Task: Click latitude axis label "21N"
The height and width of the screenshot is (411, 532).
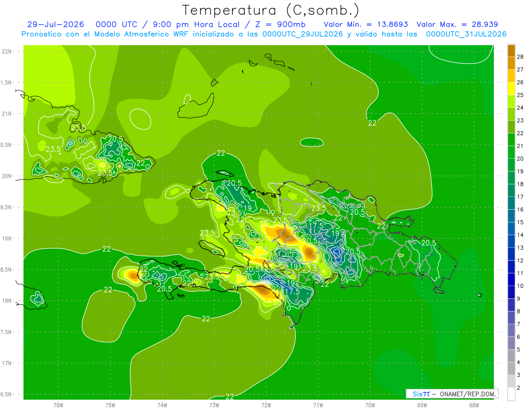Action: [x=7, y=114]
